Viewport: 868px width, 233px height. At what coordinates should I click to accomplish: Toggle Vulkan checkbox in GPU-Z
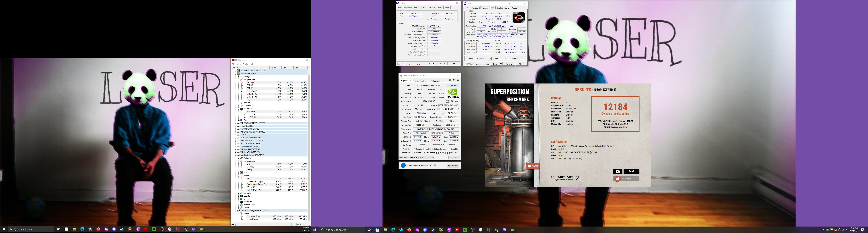[414, 153]
